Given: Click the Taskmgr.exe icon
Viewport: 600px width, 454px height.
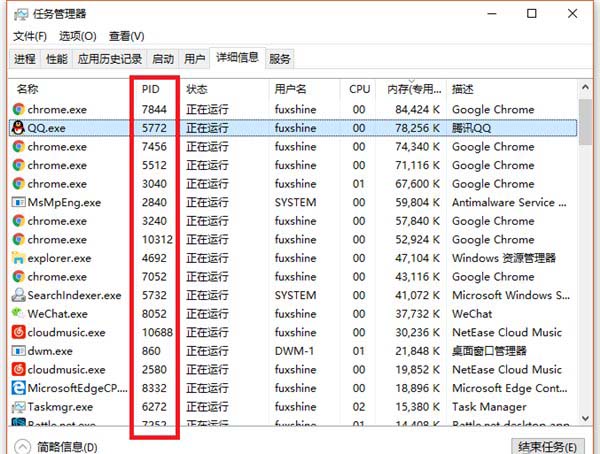Looking at the screenshot, I should (18, 407).
